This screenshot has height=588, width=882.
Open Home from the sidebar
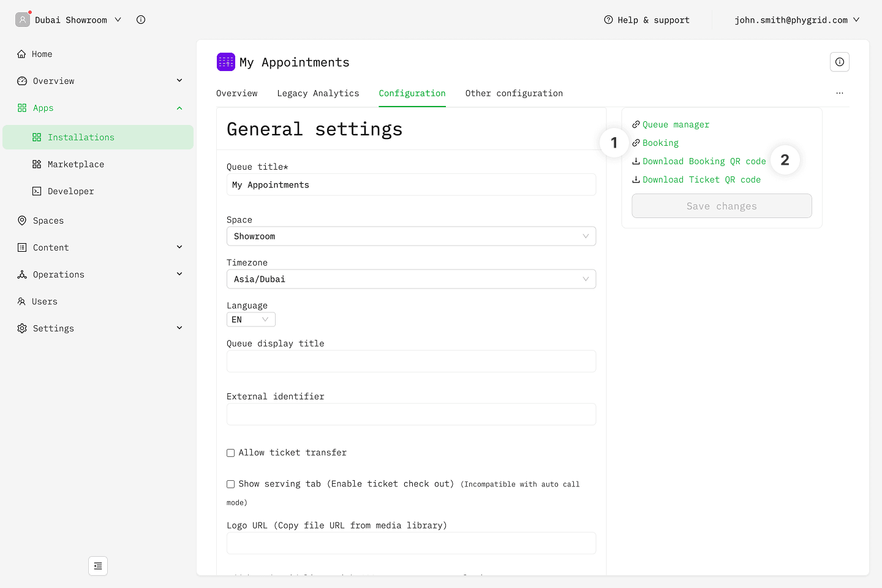coord(42,54)
